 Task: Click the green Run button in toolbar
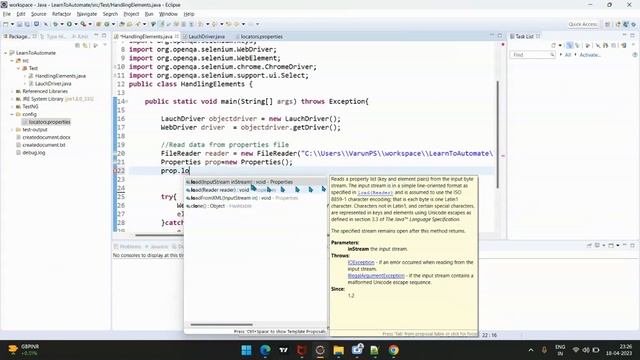pos(69,24)
